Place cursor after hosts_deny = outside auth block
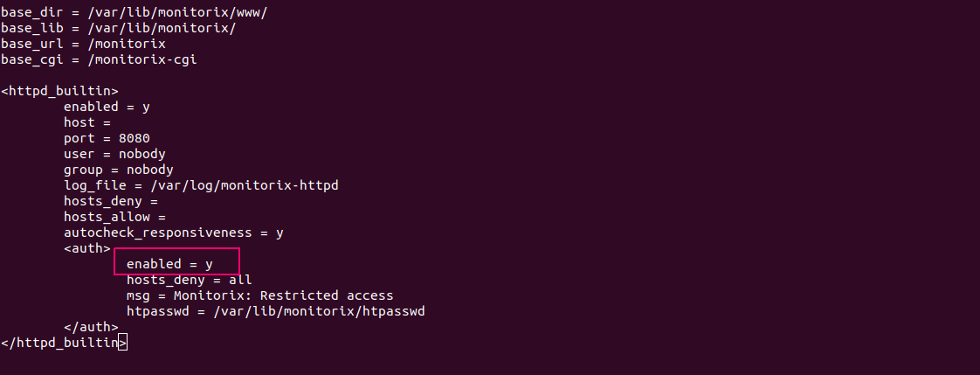This screenshot has height=375, width=980. pos(159,201)
